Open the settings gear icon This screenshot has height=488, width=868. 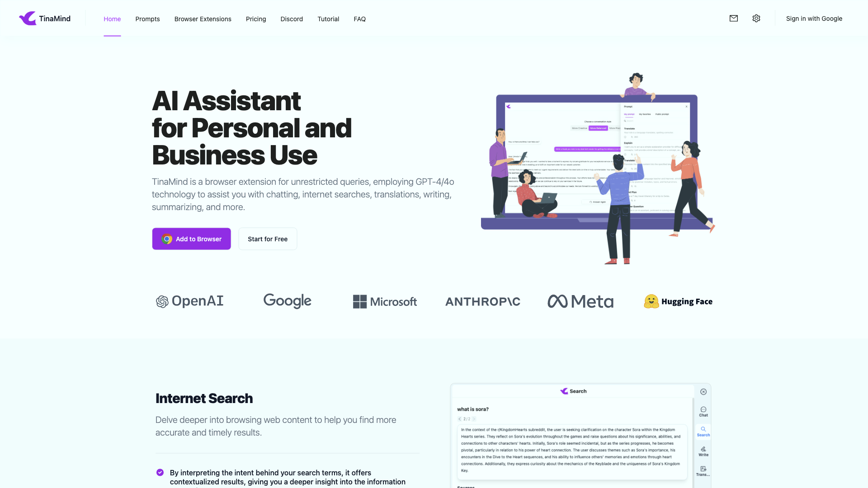[756, 19]
